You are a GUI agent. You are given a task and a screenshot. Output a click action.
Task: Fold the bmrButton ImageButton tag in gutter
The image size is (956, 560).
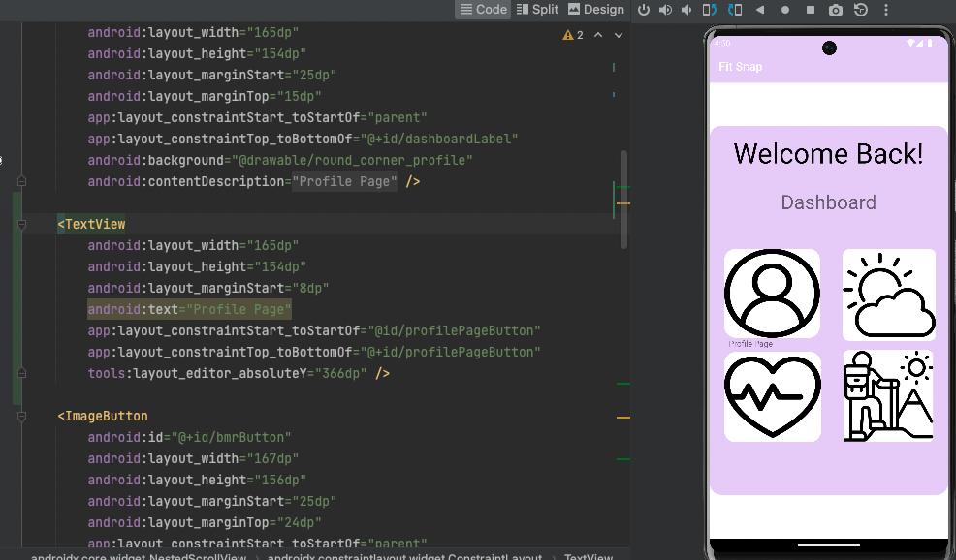coord(22,417)
